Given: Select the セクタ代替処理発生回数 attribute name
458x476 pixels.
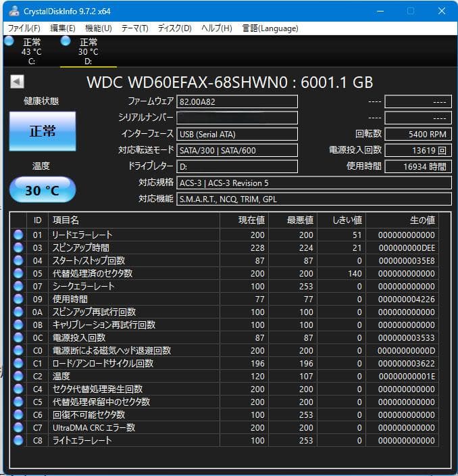Looking at the screenshot, I should [98, 389].
